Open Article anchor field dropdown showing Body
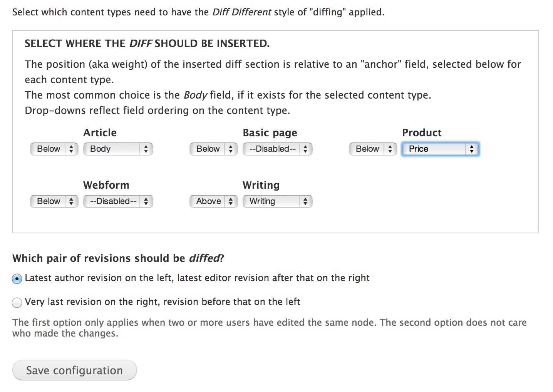The width and height of the screenshot is (553, 392). (118, 149)
